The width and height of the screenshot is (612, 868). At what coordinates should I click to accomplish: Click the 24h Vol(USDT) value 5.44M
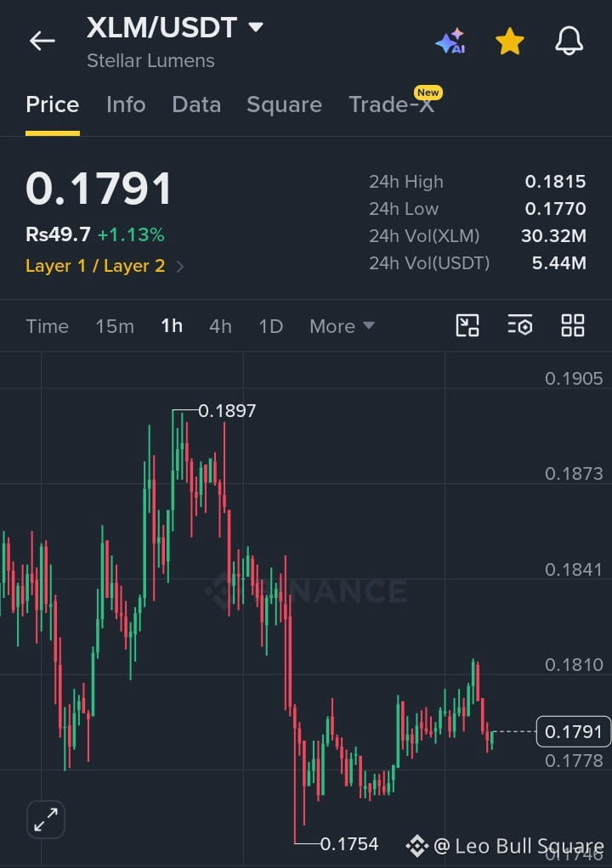tap(558, 263)
